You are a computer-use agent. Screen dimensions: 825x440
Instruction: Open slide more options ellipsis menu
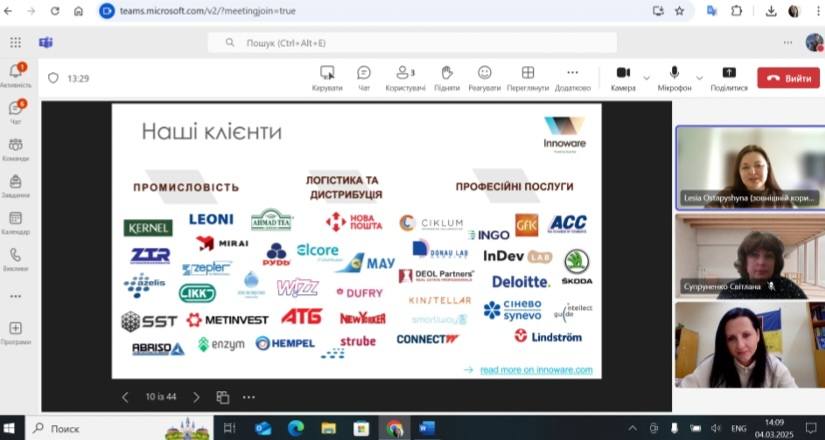tap(248, 397)
